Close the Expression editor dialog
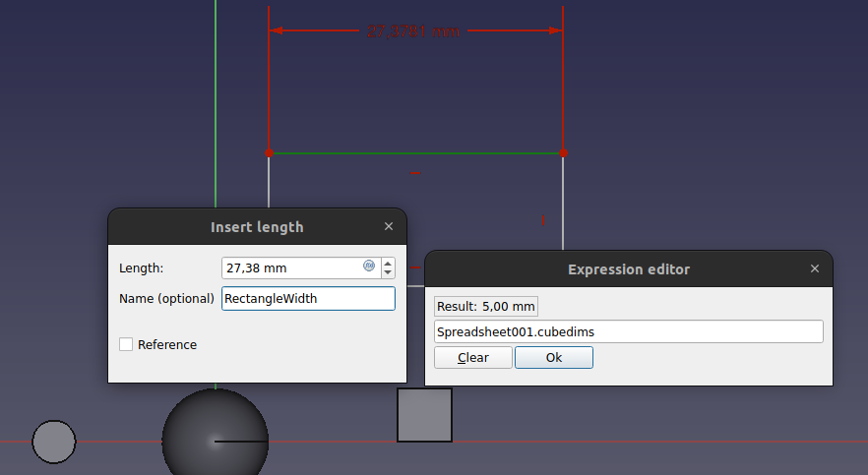Screen dimensions: 868x475 click(815, 268)
